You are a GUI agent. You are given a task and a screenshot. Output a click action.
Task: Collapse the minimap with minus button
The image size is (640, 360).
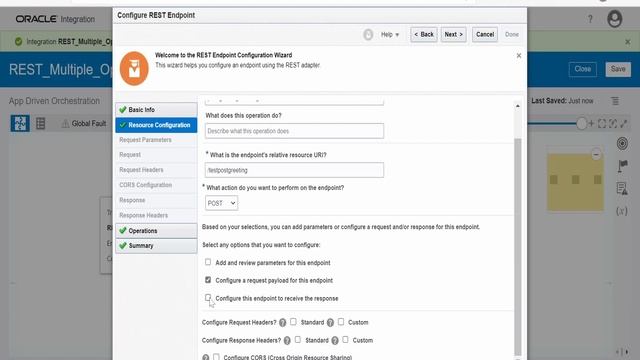point(596,155)
